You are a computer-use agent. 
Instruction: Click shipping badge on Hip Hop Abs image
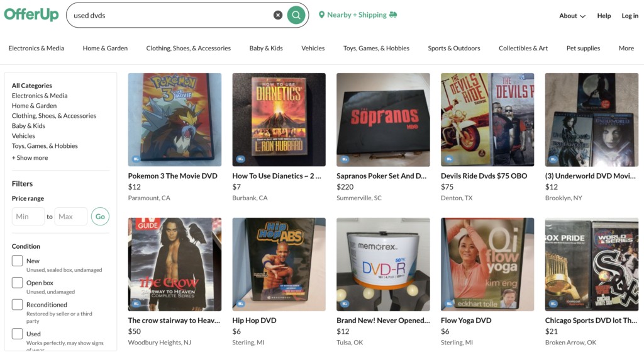[240, 304]
